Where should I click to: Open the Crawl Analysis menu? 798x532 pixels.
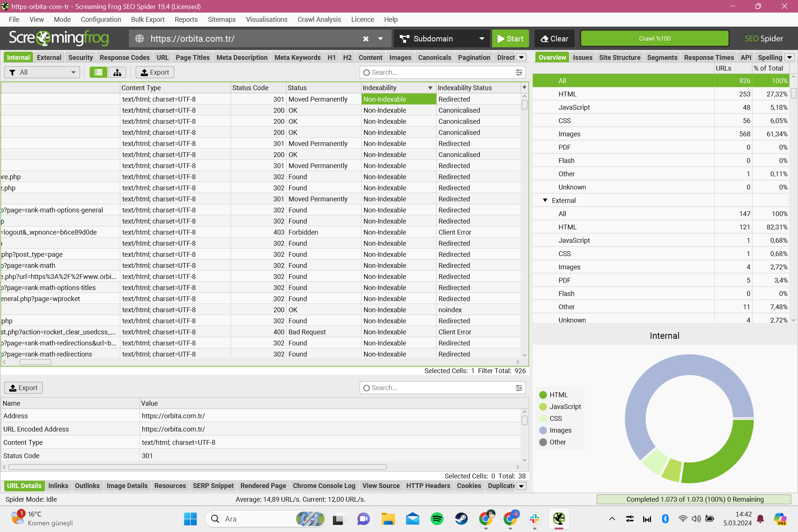(x=319, y=20)
